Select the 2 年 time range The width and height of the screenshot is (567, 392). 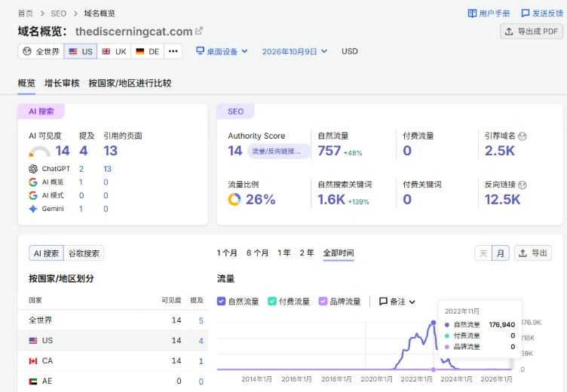coord(307,253)
